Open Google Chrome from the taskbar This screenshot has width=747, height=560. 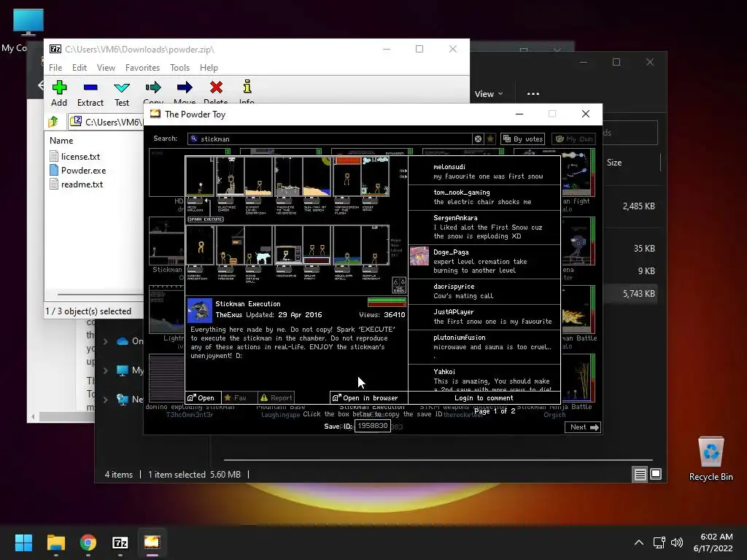88,542
